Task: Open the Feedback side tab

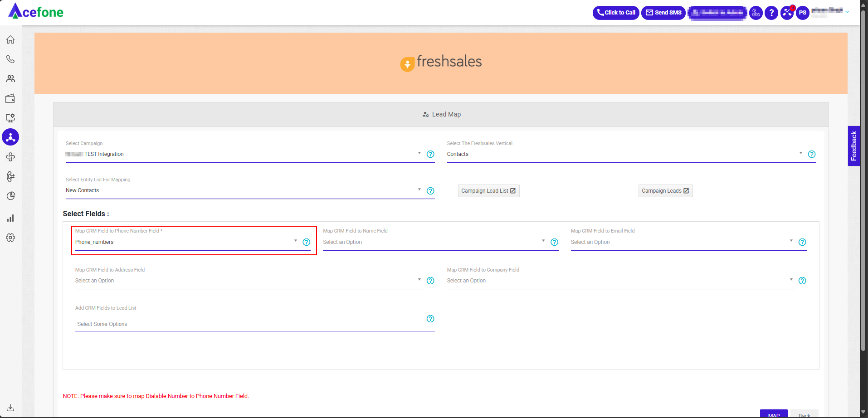Action: 853,146
